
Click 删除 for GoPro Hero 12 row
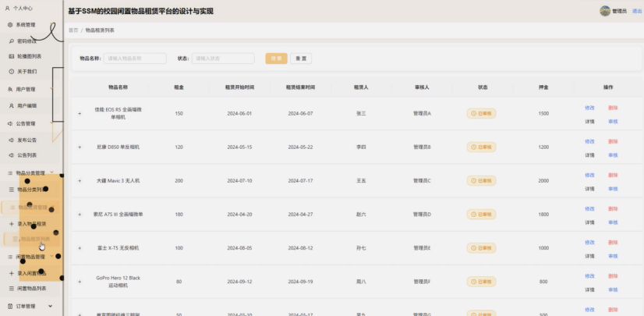tap(613, 276)
